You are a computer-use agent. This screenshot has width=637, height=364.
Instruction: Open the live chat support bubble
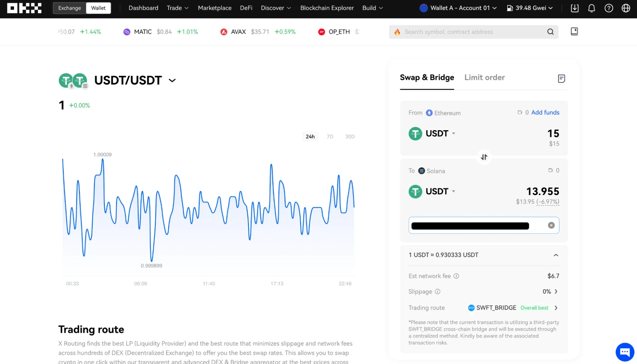tap(625, 352)
